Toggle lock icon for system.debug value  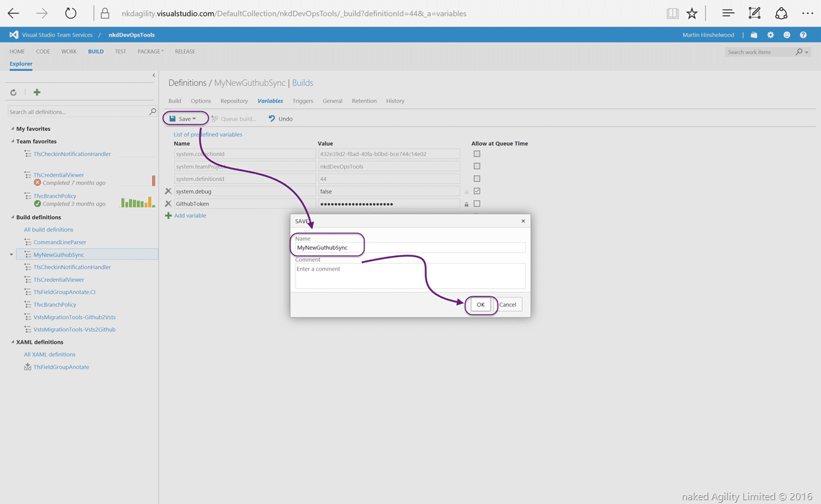pyautogui.click(x=466, y=192)
